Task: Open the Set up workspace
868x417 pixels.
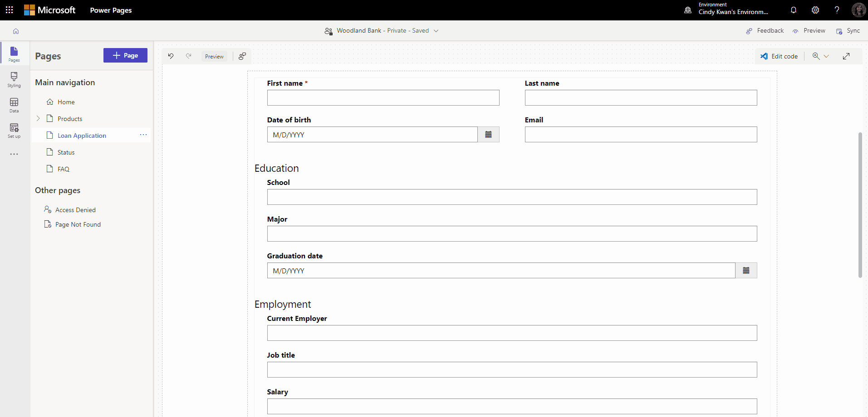Action: coord(14,131)
